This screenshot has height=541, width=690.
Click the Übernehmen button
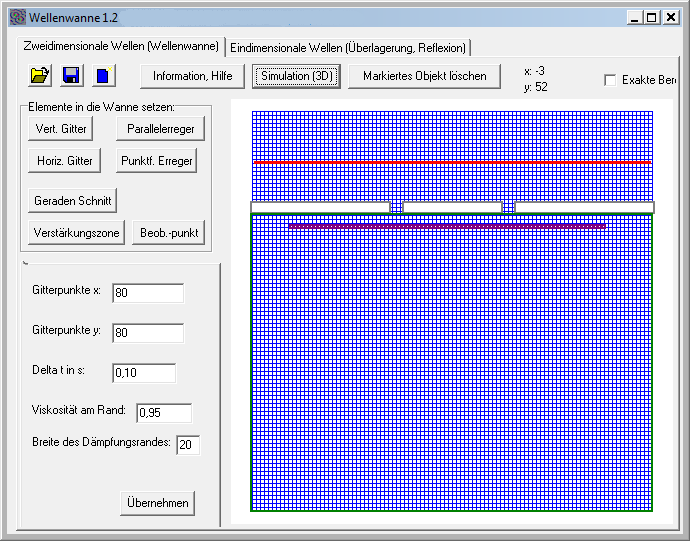pyautogui.click(x=158, y=502)
